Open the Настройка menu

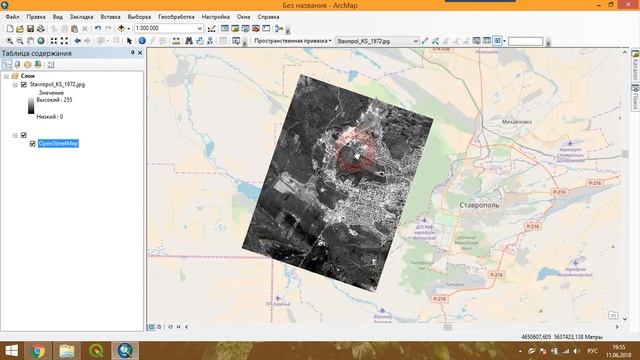[x=216, y=17]
